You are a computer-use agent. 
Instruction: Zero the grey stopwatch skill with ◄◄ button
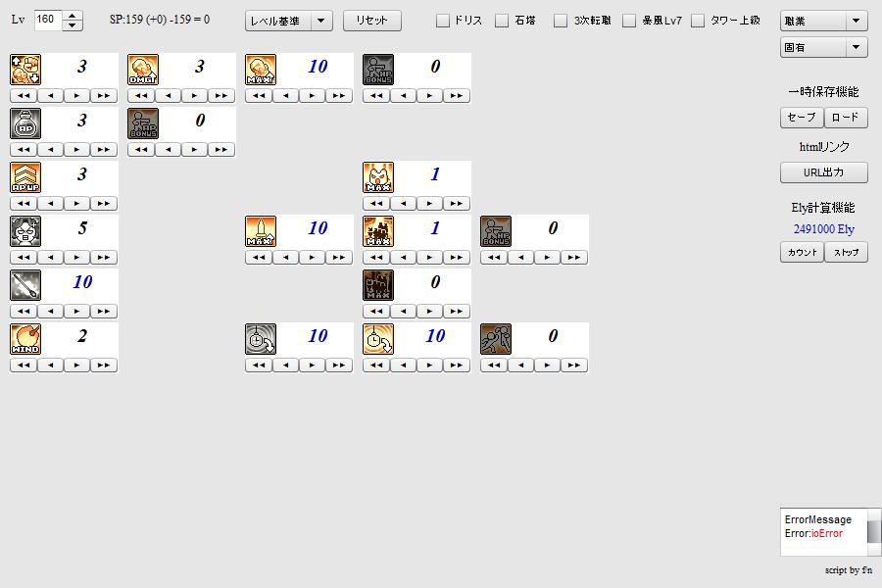click(x=259, y=366)
